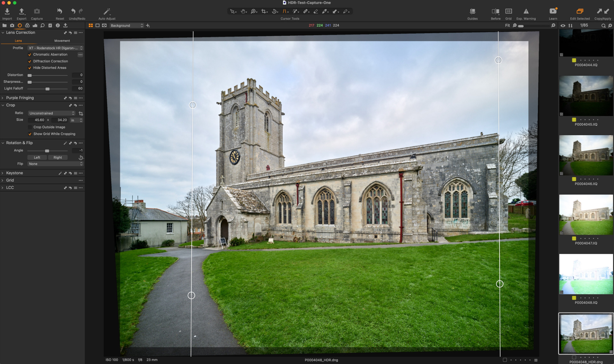Viewport: 614px width, 364px height.
Task: Open the lens Profile dropdown
Action: (55, 48)
